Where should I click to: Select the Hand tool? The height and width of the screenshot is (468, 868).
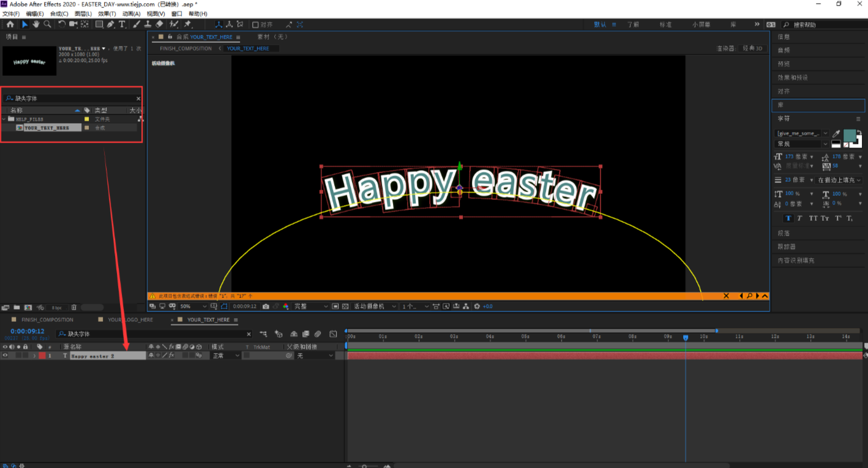(x=36, y=24)
